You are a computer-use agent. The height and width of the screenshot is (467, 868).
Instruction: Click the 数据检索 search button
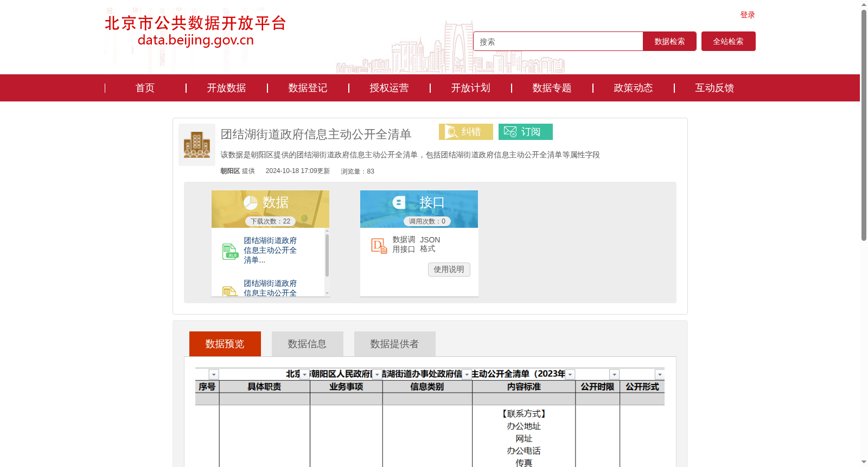[x=669, y=41]
